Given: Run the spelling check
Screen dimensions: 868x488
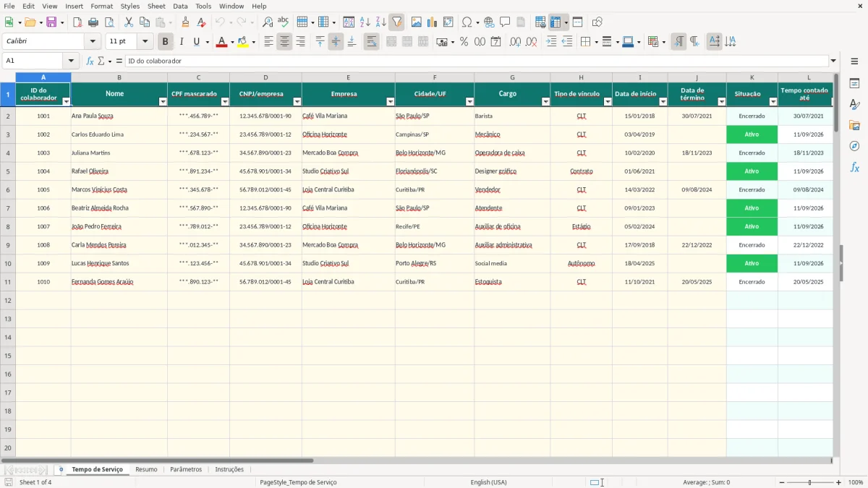Looking at the screenshot, I should (x=284, y=22).
